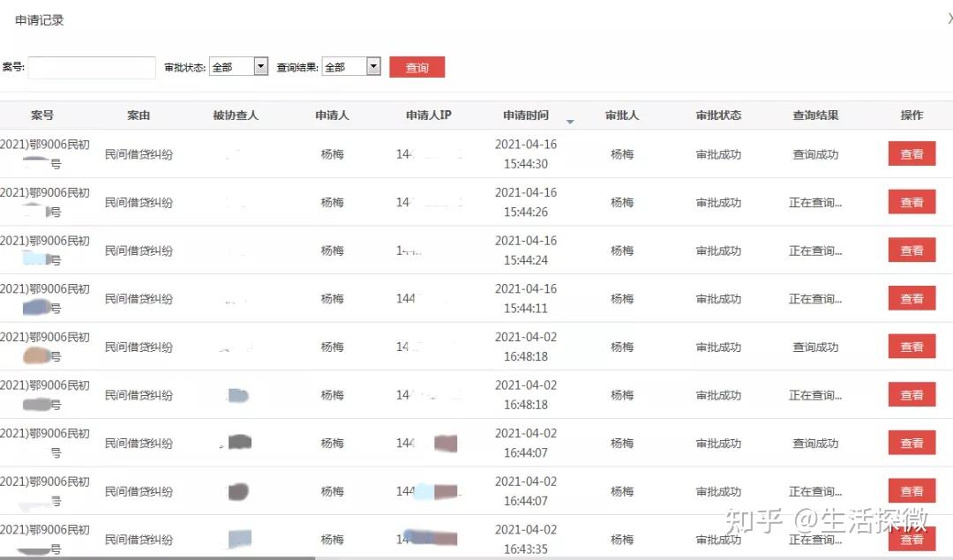Open 查看 for the 15:44:24 application row
The width and height of the screenshot is (953, 560).
coord(912,250)
